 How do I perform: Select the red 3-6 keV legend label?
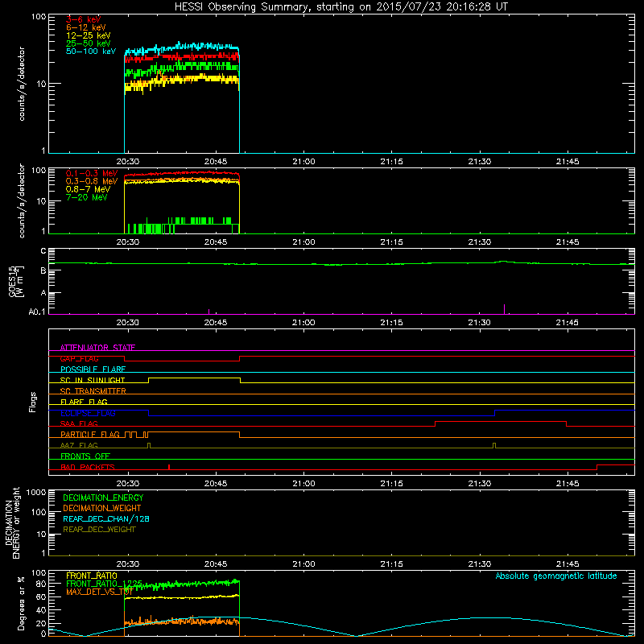[83, 19]
